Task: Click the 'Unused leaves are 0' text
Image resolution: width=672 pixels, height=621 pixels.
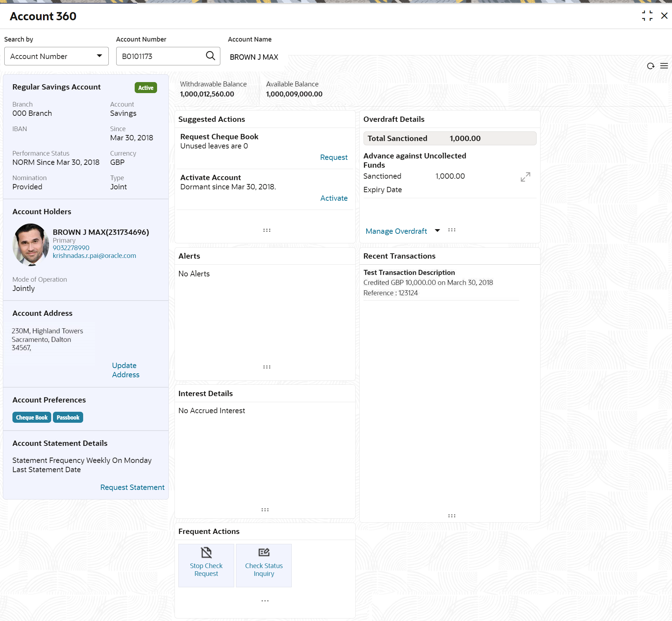Action: (214, 146)
